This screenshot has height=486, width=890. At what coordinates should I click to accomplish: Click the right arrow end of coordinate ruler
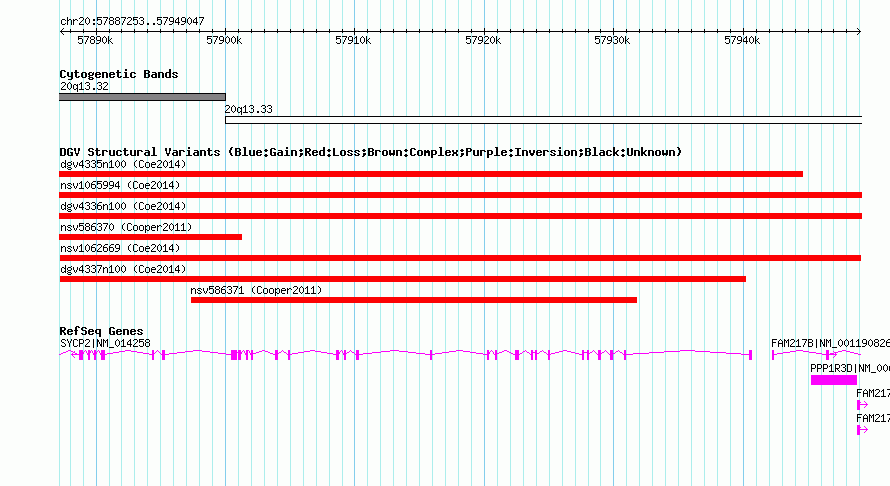pyautogui.click(x=858, y=32)
